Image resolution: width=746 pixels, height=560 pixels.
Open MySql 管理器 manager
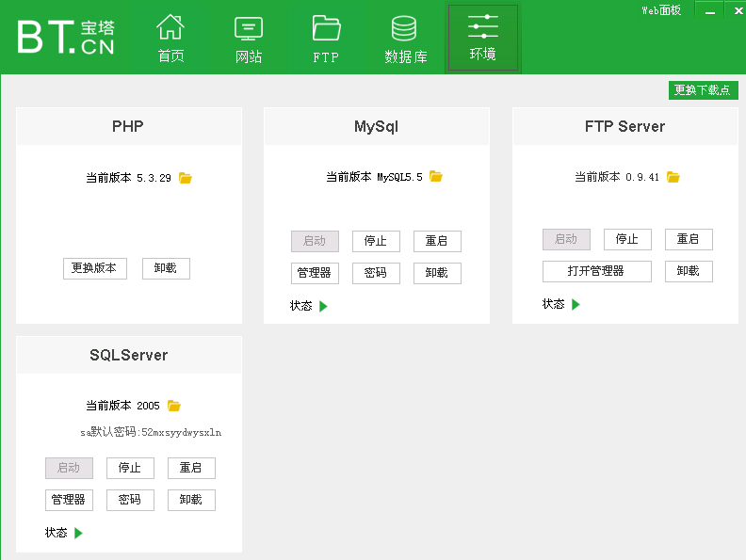pos(315,273)
